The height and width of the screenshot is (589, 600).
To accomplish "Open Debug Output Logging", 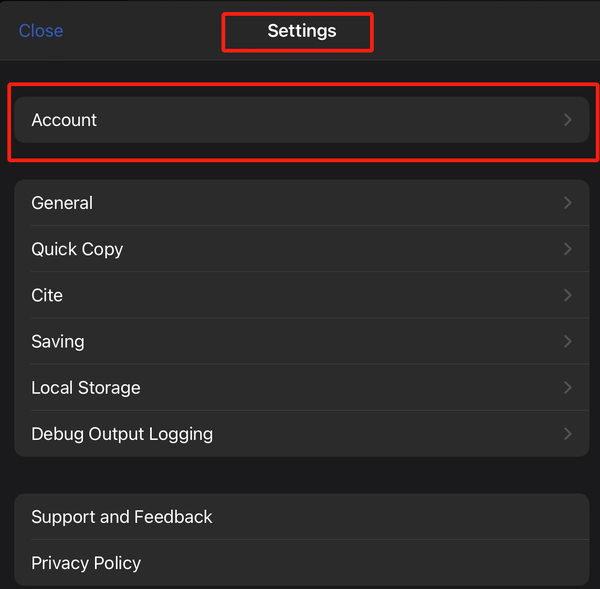I will click(x=302, y=434).
